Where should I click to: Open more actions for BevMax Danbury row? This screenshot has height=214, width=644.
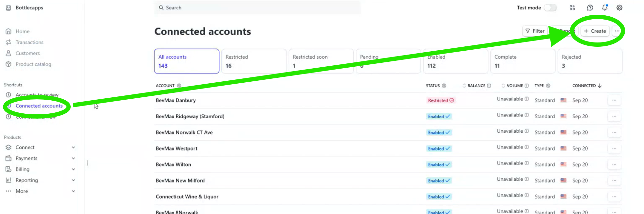(x=614, y=100)
